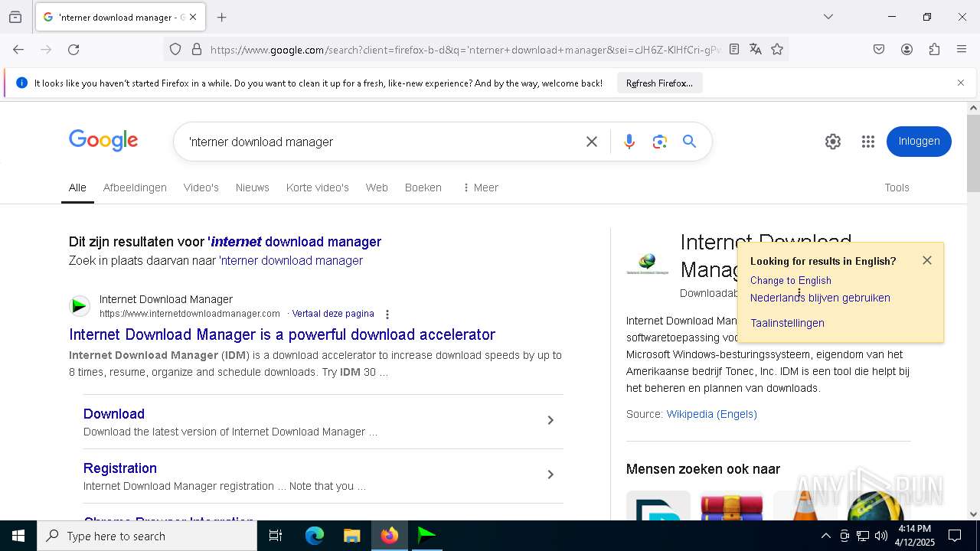Clear the search query with X
The image size is (980, 551).
coord(592,142)
